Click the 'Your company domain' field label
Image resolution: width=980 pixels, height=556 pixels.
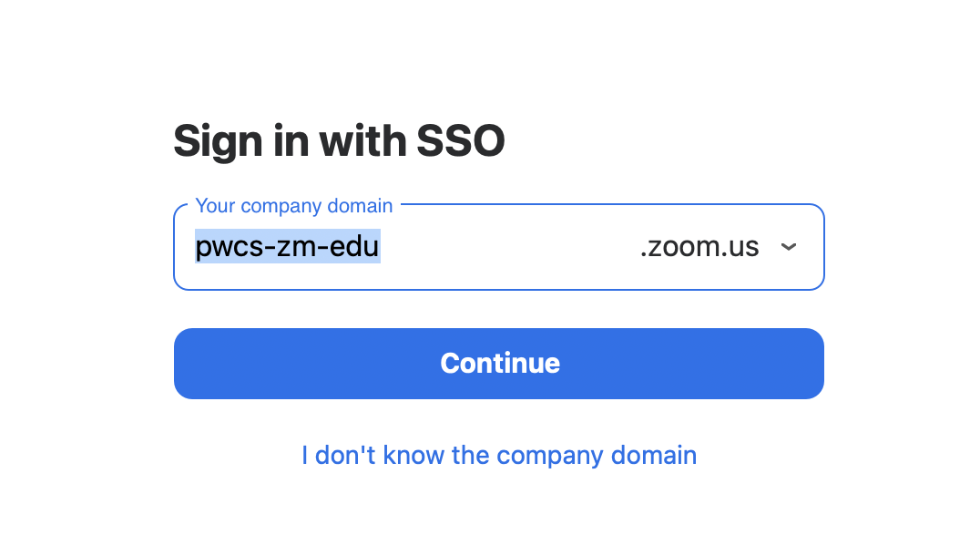[x=293, y=205]
